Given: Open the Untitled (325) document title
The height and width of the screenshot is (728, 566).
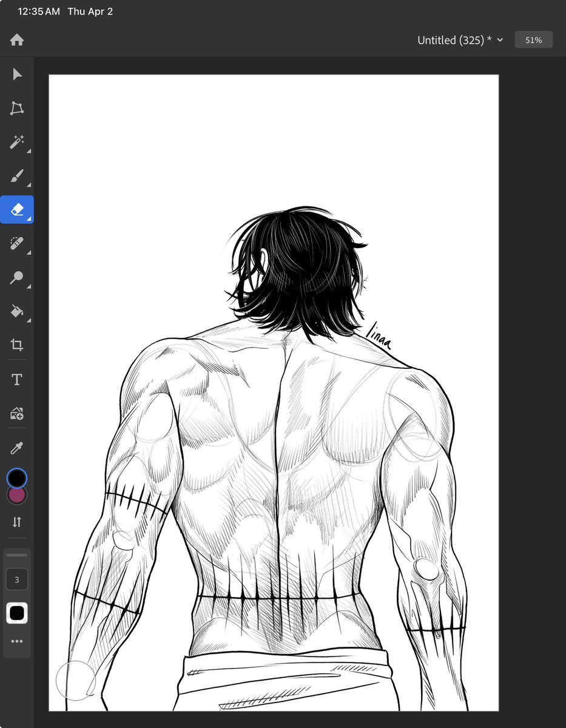Looking at the screenshot, I should pyautogui.click(x=454, y=40).
